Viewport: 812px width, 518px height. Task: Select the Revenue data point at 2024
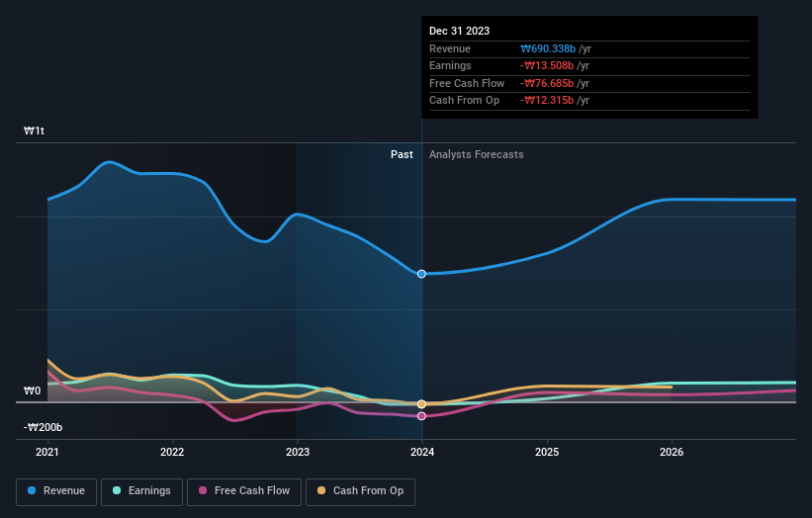tap(421, 274)
